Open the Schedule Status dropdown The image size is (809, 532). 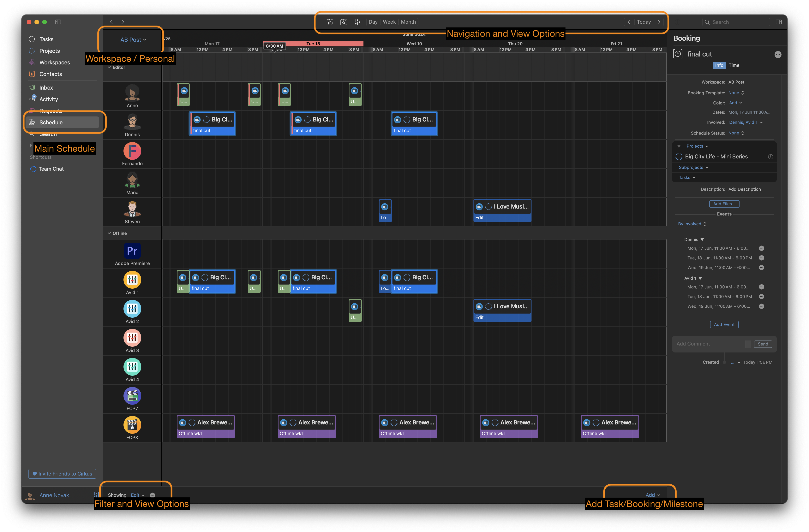(736, 133)
